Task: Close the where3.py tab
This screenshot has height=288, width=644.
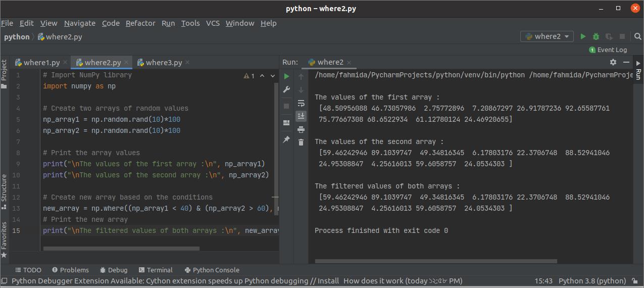Action: tap(187, 63)
